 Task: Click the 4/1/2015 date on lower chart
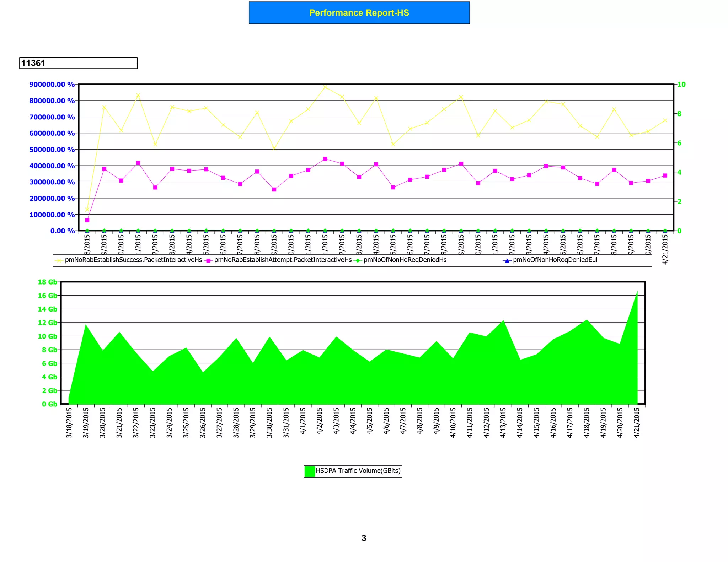[x=303, y=421]
